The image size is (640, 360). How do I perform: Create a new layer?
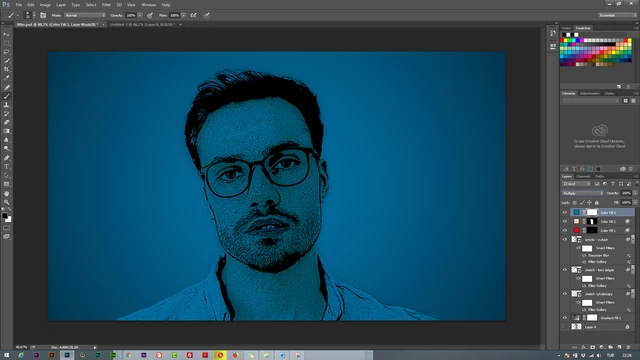619,347
